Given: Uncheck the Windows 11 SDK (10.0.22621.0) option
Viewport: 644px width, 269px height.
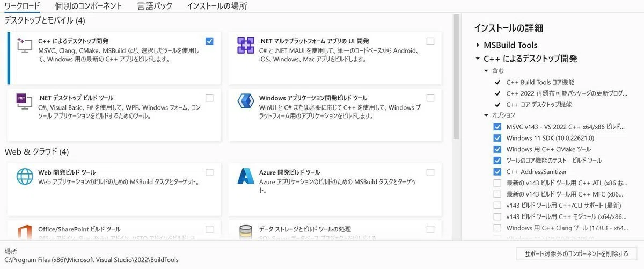Looking at the screenshot, I should coord(497,138).
